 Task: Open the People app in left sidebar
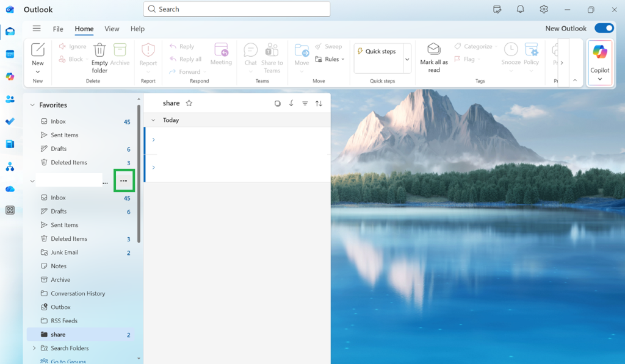(10, 99)
